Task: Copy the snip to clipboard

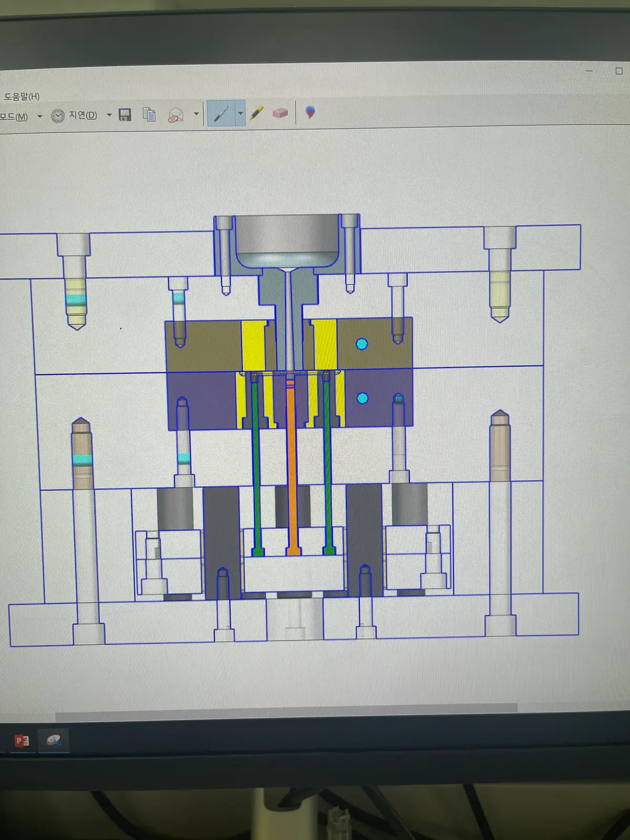Action: (149, 114)
